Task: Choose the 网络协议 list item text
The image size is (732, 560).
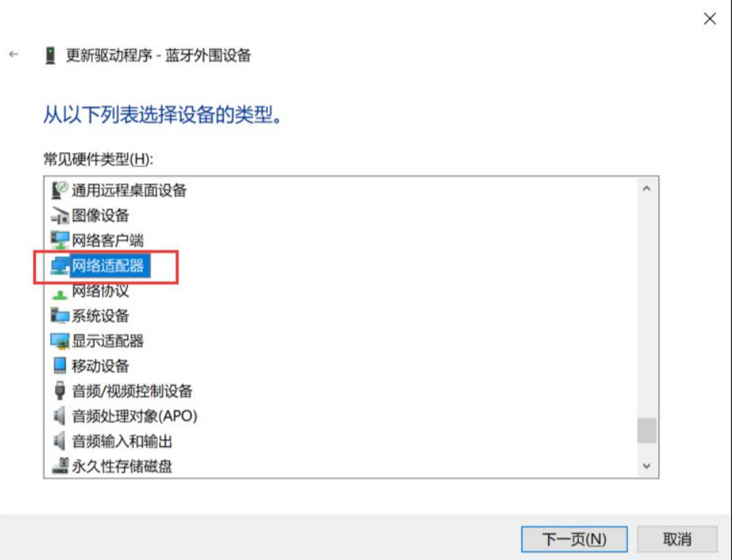Action: point(100,291)
